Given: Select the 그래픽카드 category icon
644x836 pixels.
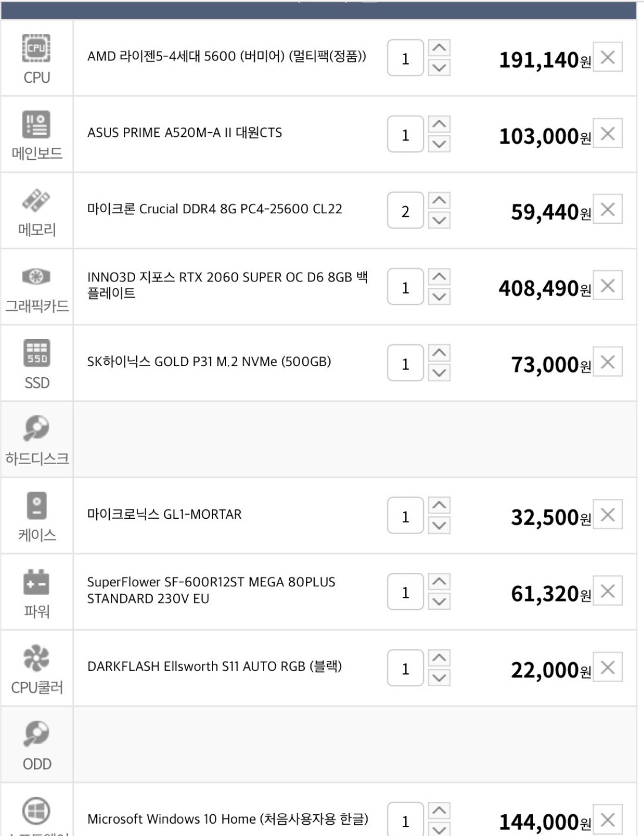Looking at the screenshot, I should 36,276.
